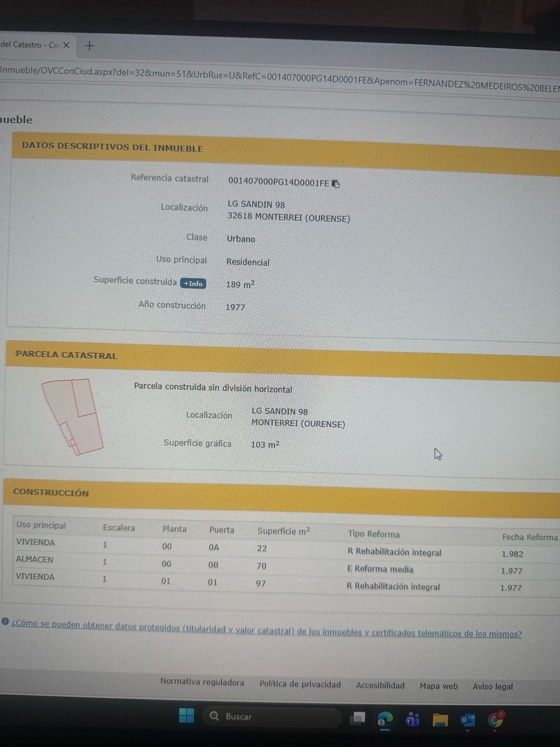Click the Superficie cell showing 70
Viewport: 560px width, 747px height.
pyautogui.click(x=261, y=566)
